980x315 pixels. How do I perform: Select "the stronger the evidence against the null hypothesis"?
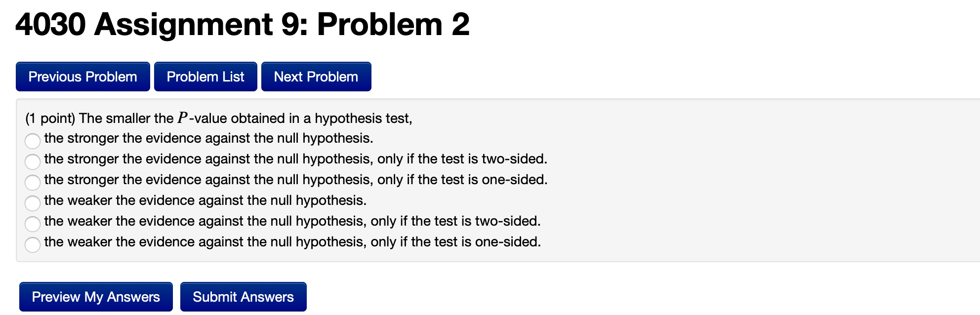click(x=33, y=141)
